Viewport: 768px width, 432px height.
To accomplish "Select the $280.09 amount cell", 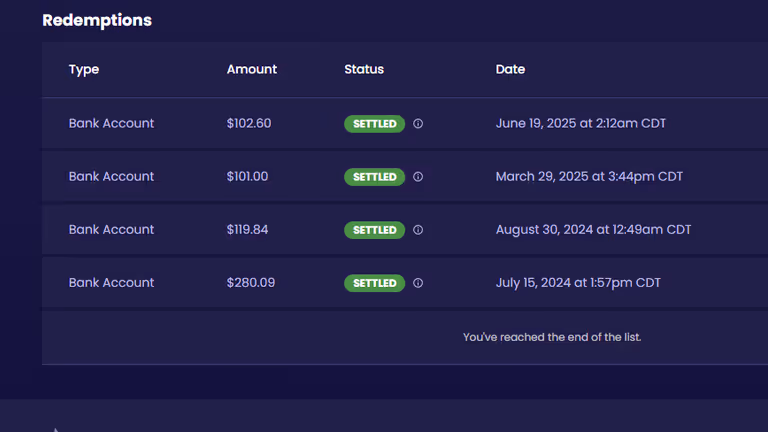I will click(251, 283).
